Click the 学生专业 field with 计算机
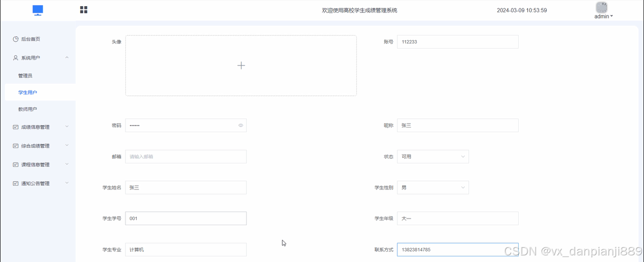Image resolution: width=644 pixels, height=262 pixels. click(x=186, y=250)
